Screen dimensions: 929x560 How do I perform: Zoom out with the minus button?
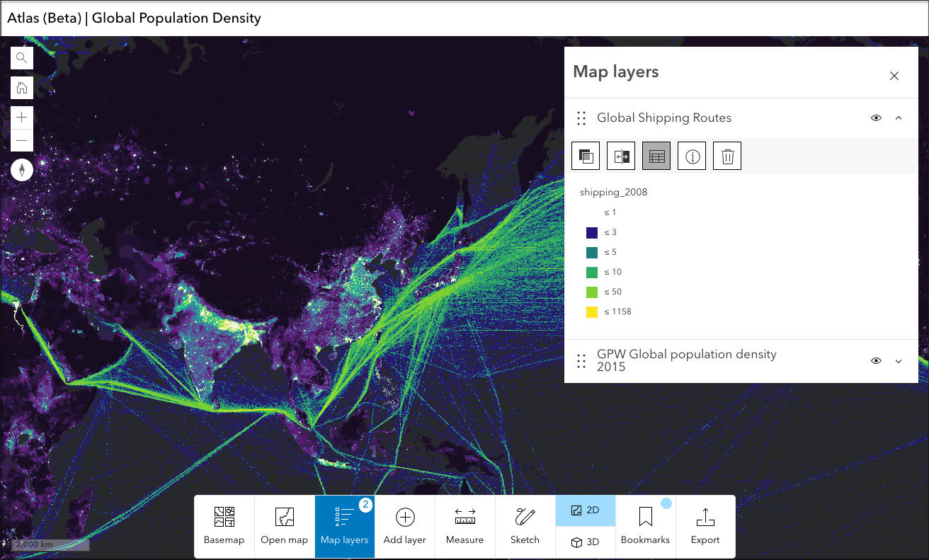pyautogui.click(x=22, y=141)
